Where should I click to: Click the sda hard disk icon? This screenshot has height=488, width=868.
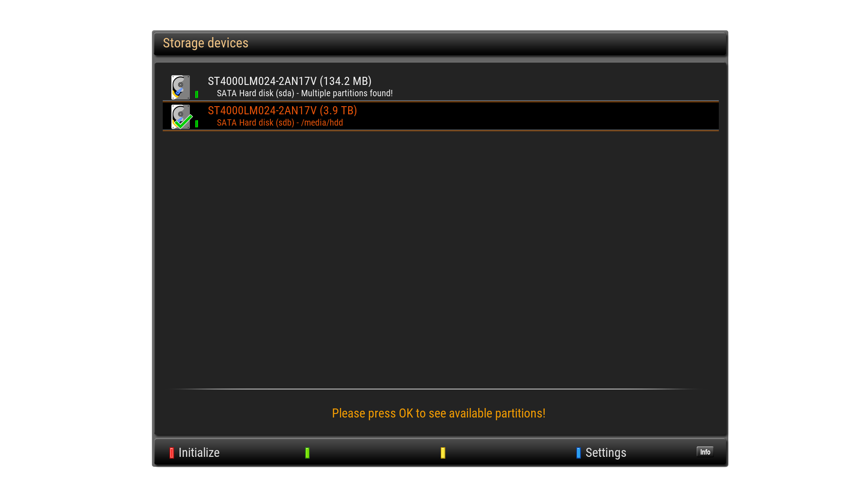[180, 87]
